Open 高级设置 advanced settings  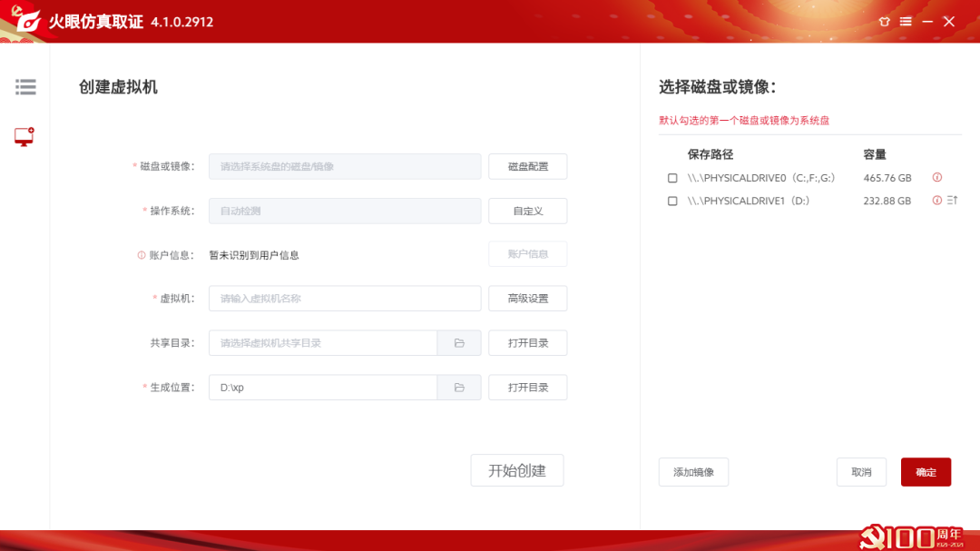click(528, 299)
